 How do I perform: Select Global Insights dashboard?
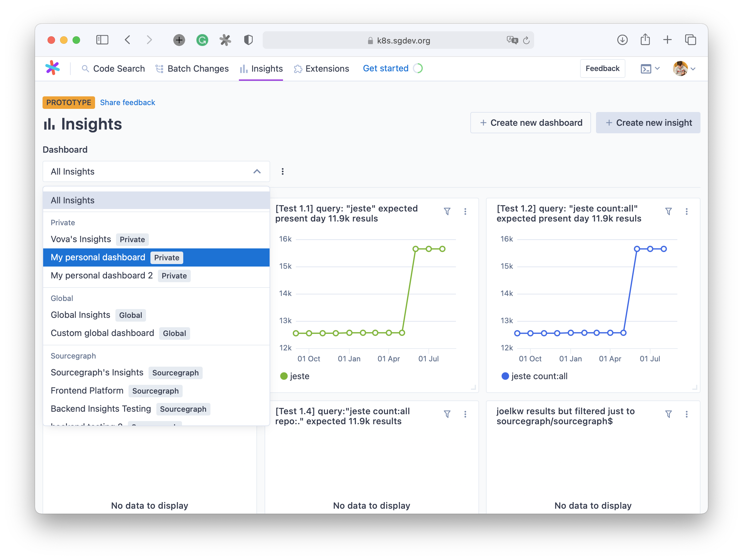156,315
